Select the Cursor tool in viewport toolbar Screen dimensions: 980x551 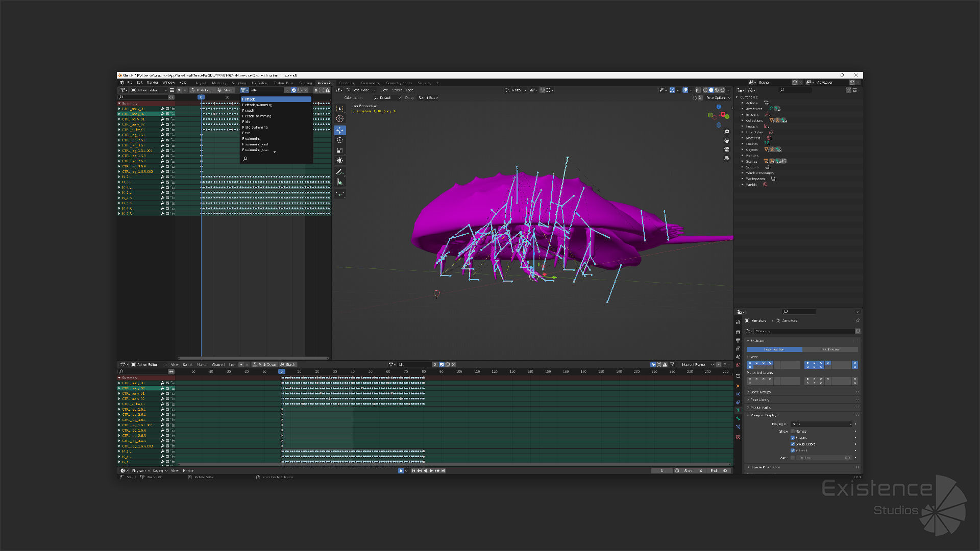340,119
